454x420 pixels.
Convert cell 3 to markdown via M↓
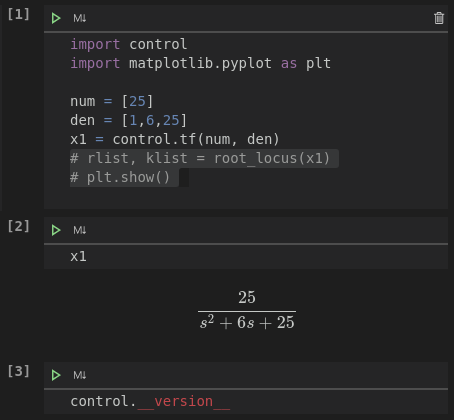click(x=80, y=375)
